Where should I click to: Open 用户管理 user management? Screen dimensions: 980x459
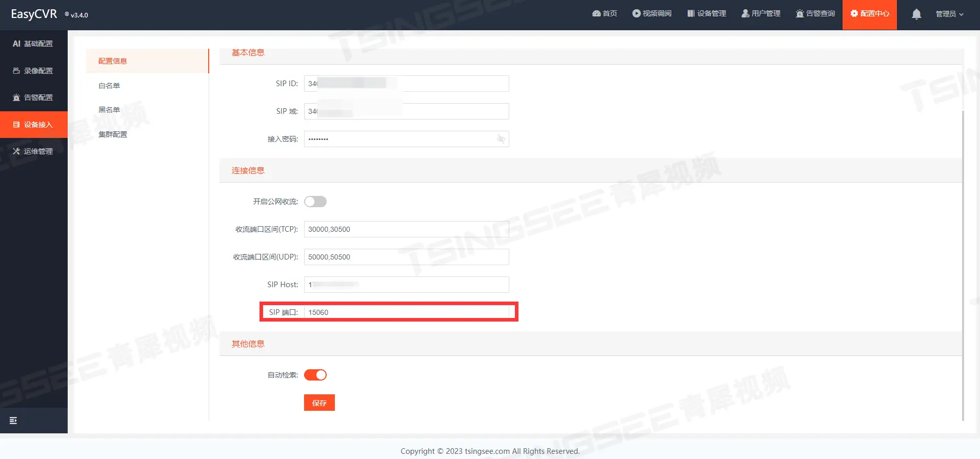point(761,13)
